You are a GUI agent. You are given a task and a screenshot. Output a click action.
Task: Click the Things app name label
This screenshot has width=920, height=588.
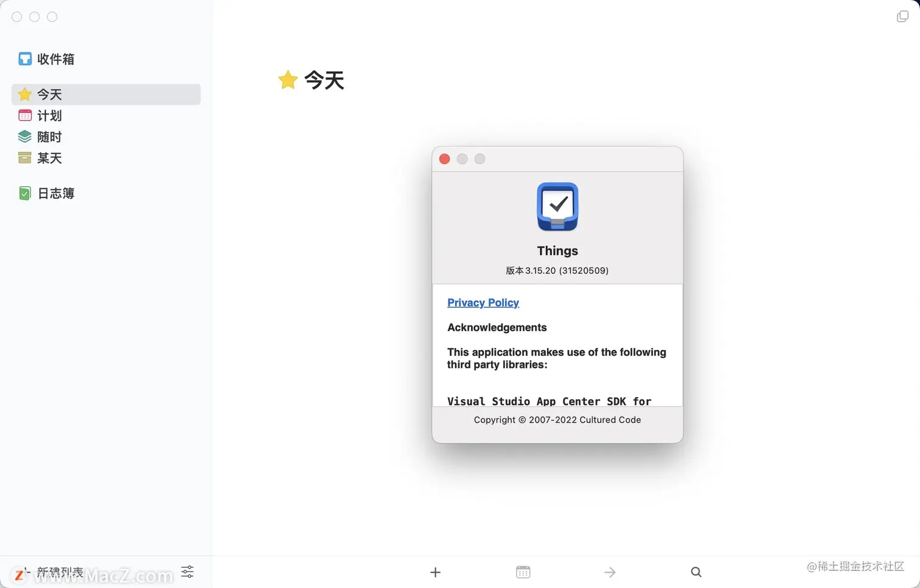(557, 251)
